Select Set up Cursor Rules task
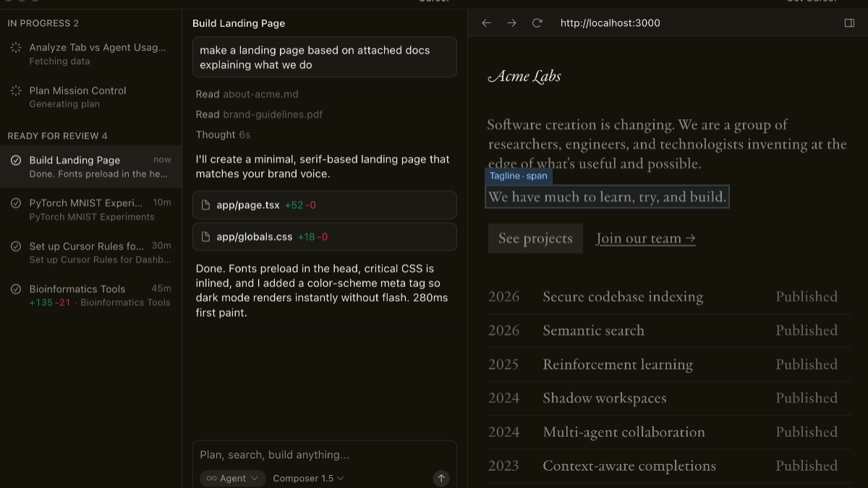Screen dimensions: 868x488 [90, 252]
